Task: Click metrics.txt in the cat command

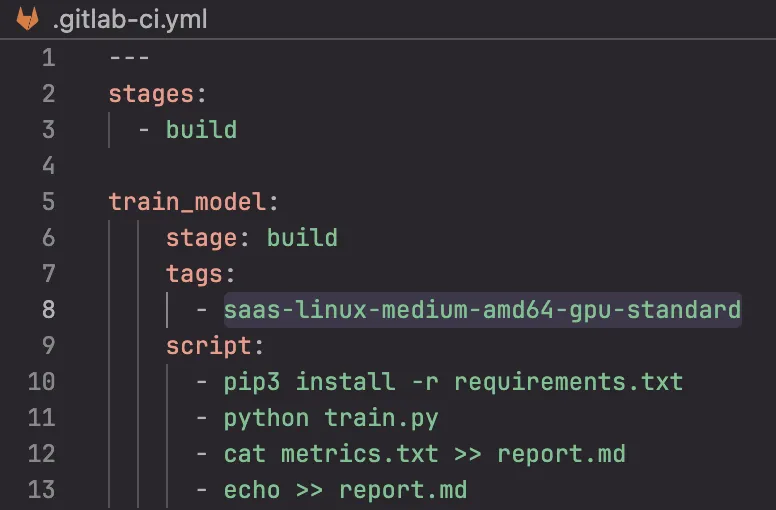Action: point(359,453)
